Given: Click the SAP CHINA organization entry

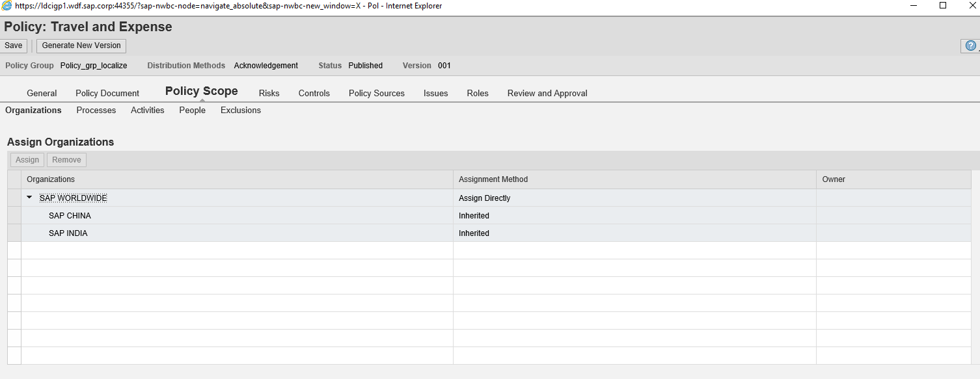Looking at the screenshot, I should pos(70,216).
